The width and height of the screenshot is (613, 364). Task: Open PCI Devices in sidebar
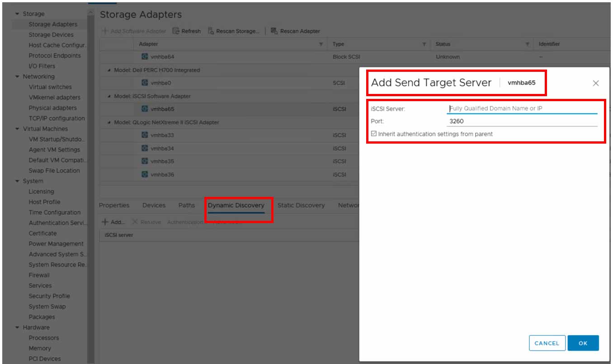pyautogui.click(x=44, y=359)
